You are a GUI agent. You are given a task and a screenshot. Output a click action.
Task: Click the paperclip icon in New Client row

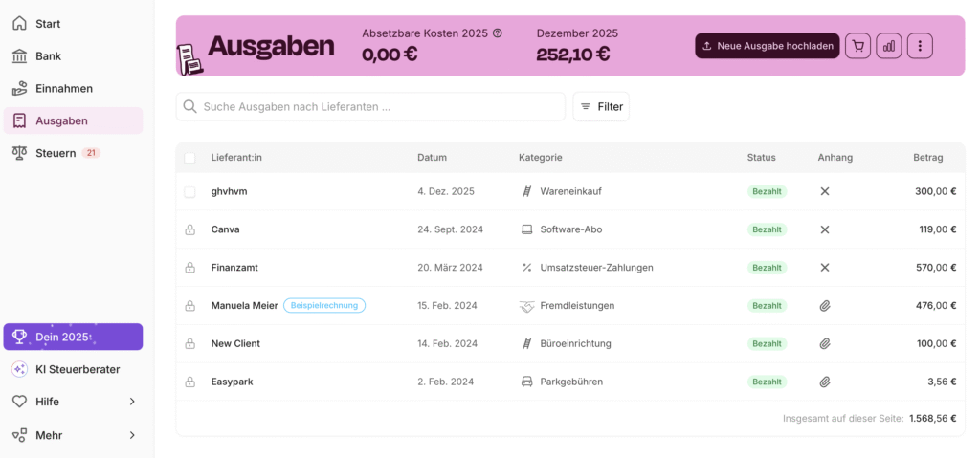(x=825, y=343)
